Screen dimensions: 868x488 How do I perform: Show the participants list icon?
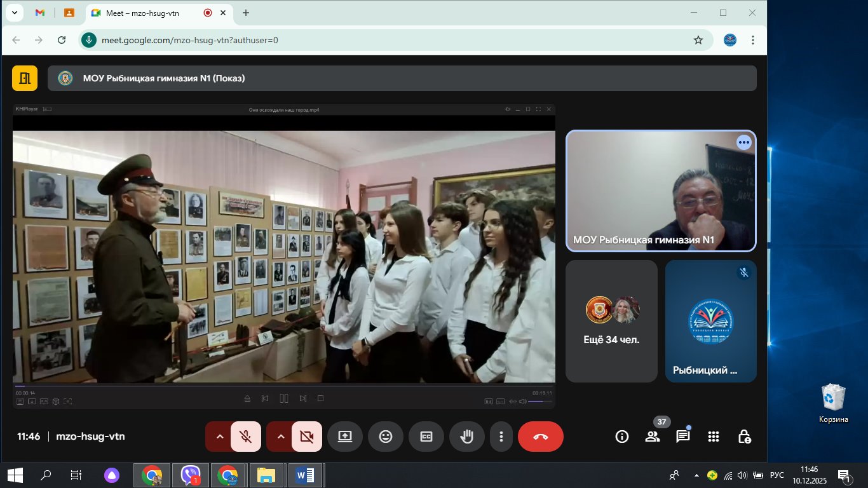click(653, 437)
